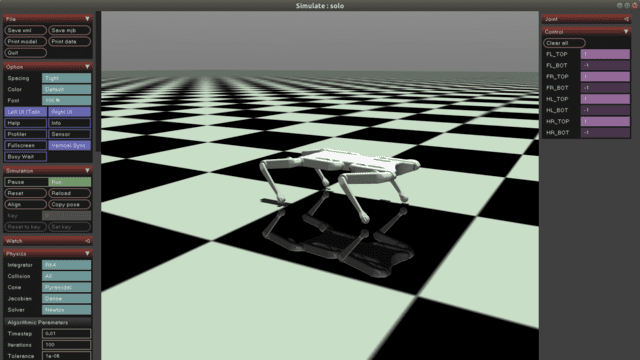Adjust the HL_BOT control slider
The width and height of the screenshot is (640, 360).
pyautogui.click(x=605, y=110)
